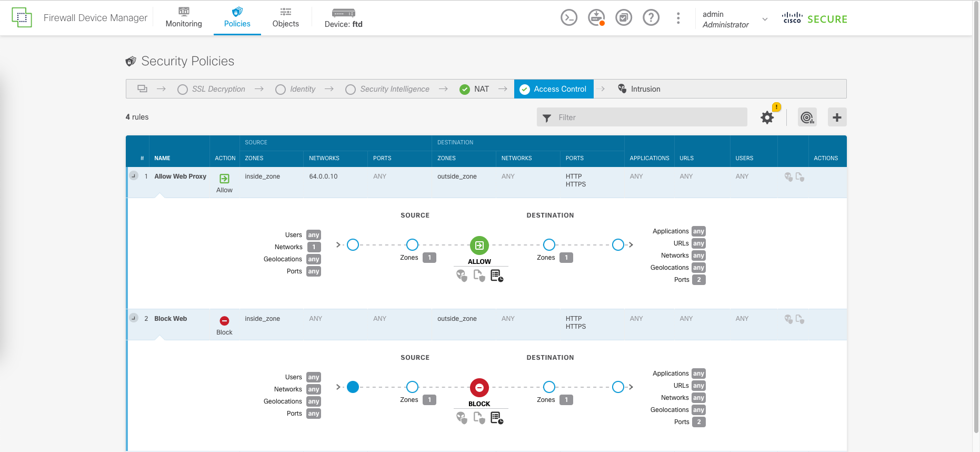Click the deploy changes icon
The height and width of the screenshot is (452, 980).
[596, 18]
